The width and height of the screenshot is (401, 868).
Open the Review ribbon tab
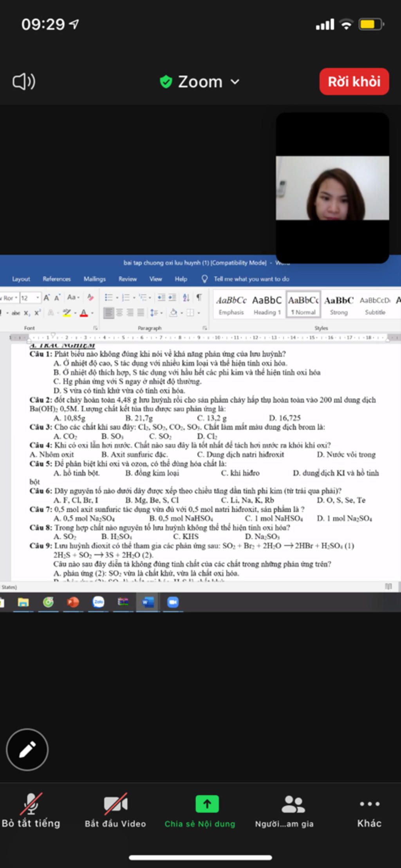coord(128,279)
